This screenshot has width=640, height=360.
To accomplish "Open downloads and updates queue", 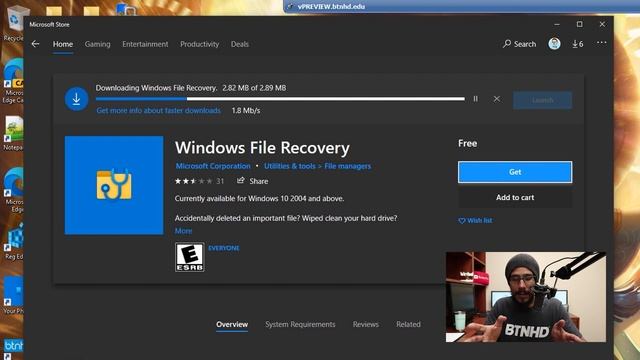I will click(578, 44).
